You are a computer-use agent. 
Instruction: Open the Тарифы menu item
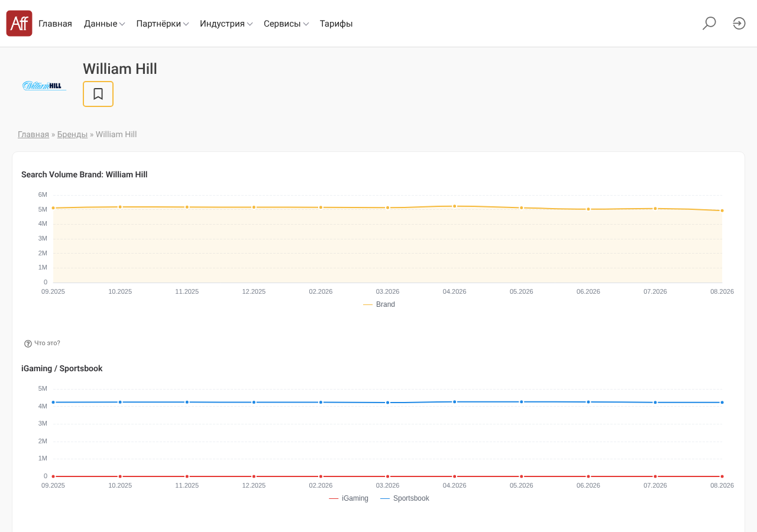(337, 24)
